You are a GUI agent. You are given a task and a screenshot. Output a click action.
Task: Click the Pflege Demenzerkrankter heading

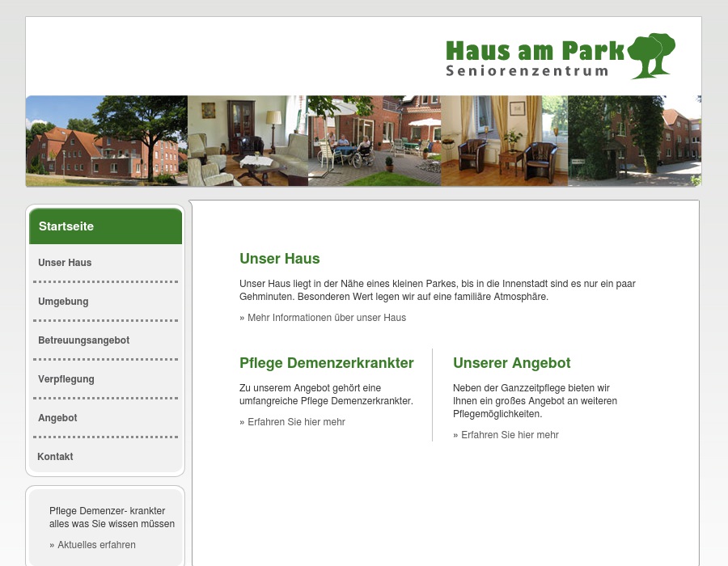click(326, 363)
